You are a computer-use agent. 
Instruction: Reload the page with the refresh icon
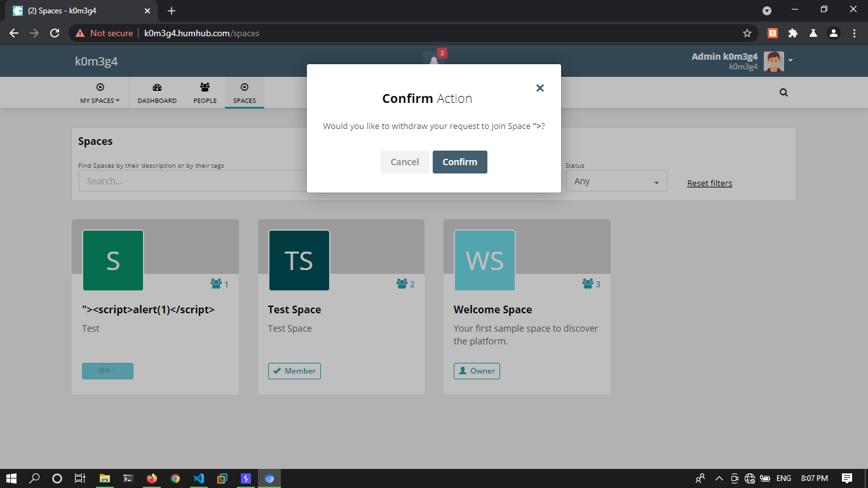click(55, 33)
